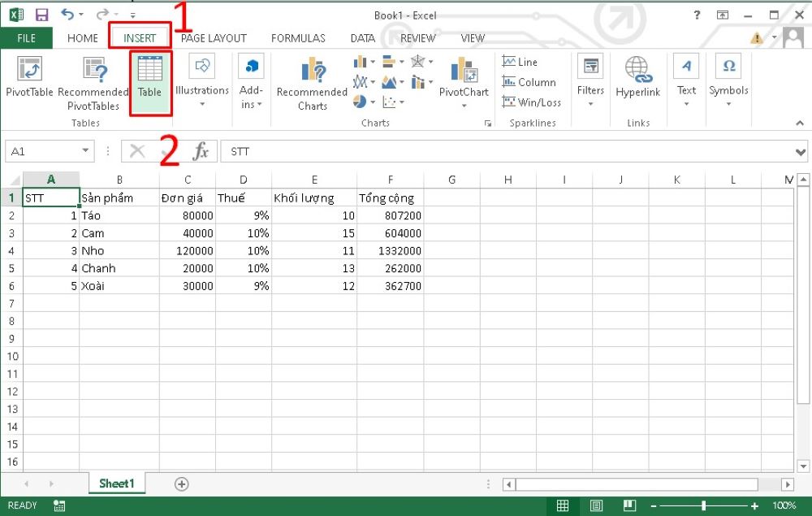Viewport: 812px width, 516px height.
Task: Expand the formula bar
Action: [801, 152]
